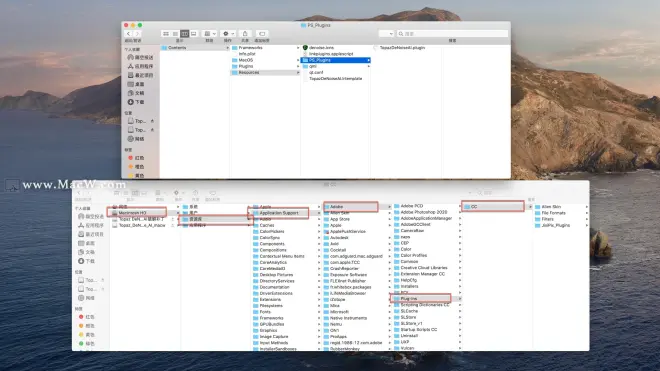Viewport: 660px width, 371px height.
Task: Expand the Frameworks folder arrow
Action: pyautogui.click(x=298, y=48)
